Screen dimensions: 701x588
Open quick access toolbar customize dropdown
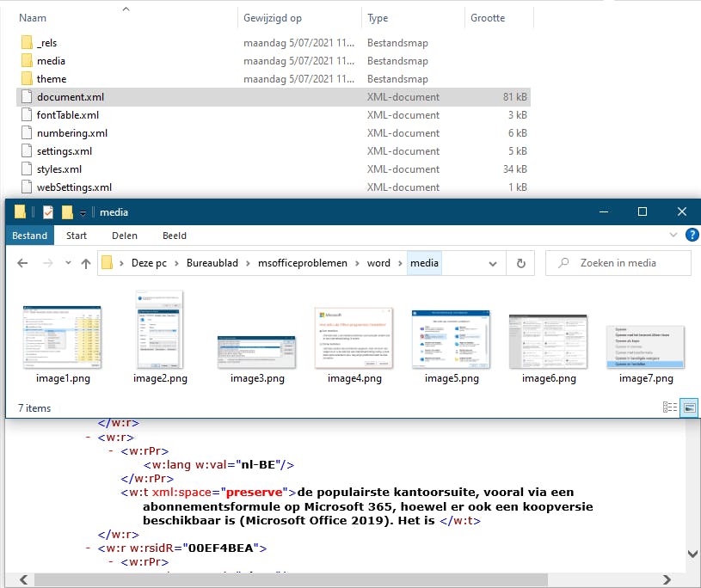(x=83, y=212)
